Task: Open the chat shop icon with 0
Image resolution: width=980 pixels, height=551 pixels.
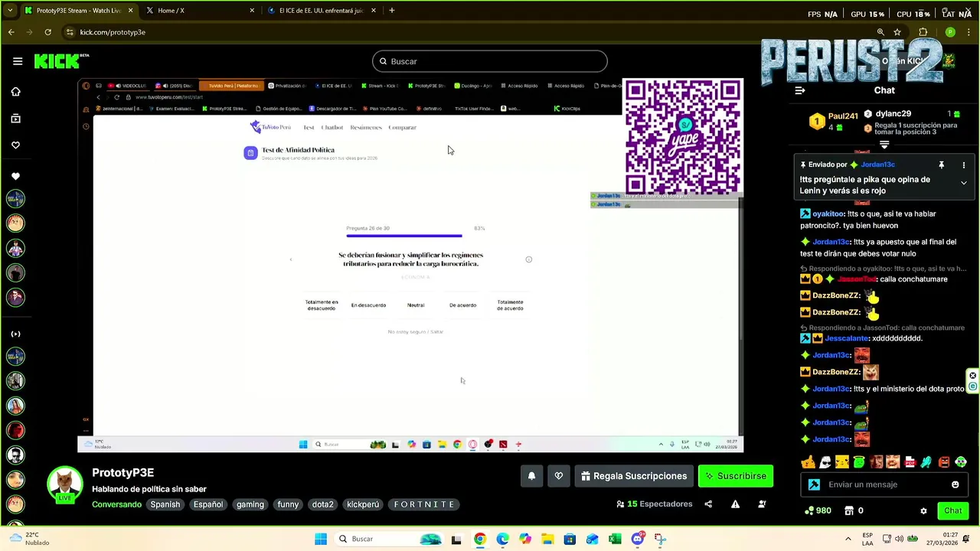Action: click(x=854, y=510)
